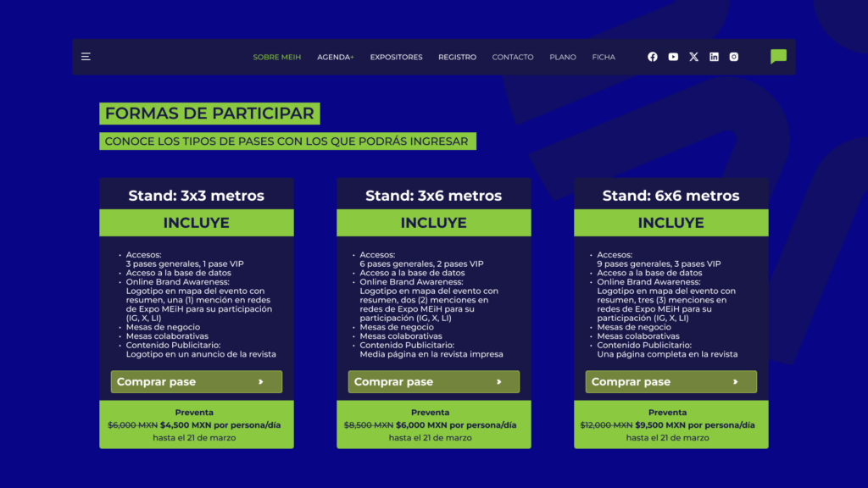Click the arrow on 3x3 Comprar pase
The image size is (868, 488).
260,382
